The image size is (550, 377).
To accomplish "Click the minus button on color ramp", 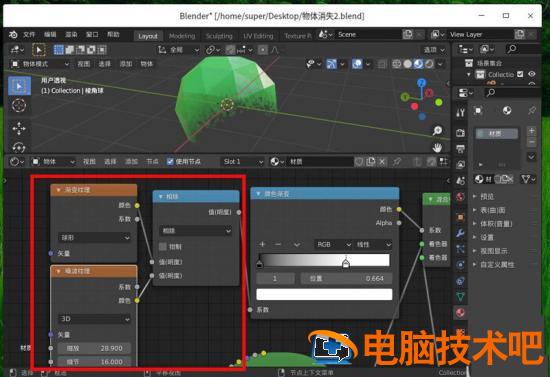I will click(x=278, y=244).
